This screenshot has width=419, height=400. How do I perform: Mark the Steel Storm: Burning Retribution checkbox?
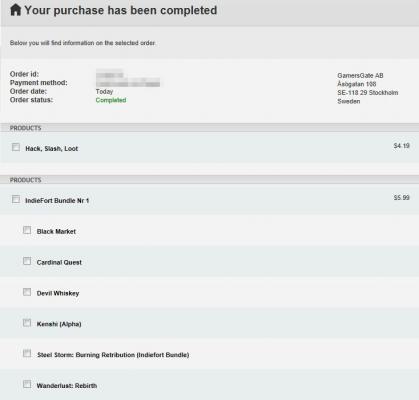[x=27, y=353]
